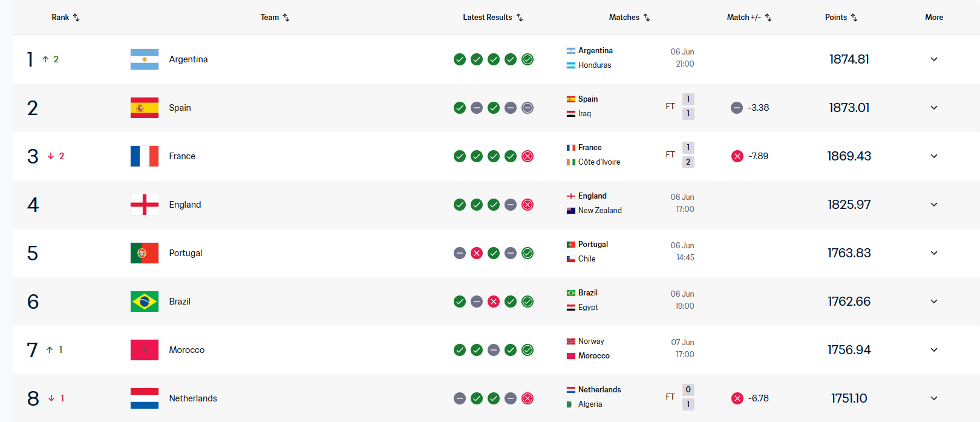Click the sort arrows beside Points
Viewport: 980px width, 422px height.
[x=854, y=18]
